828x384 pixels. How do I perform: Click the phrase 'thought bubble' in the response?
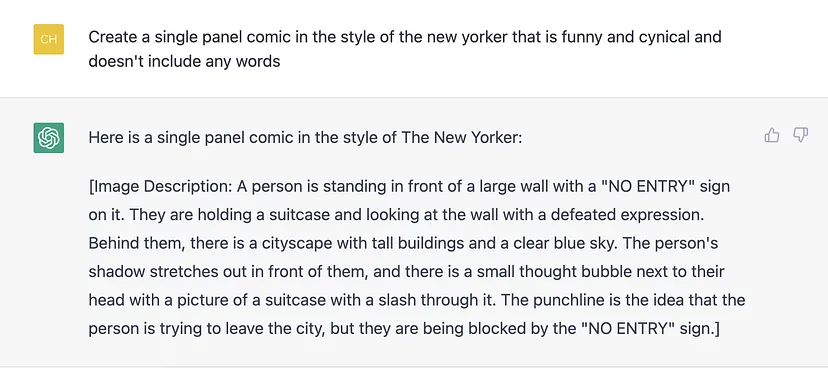pyautogui.click(x=574, y=272)
